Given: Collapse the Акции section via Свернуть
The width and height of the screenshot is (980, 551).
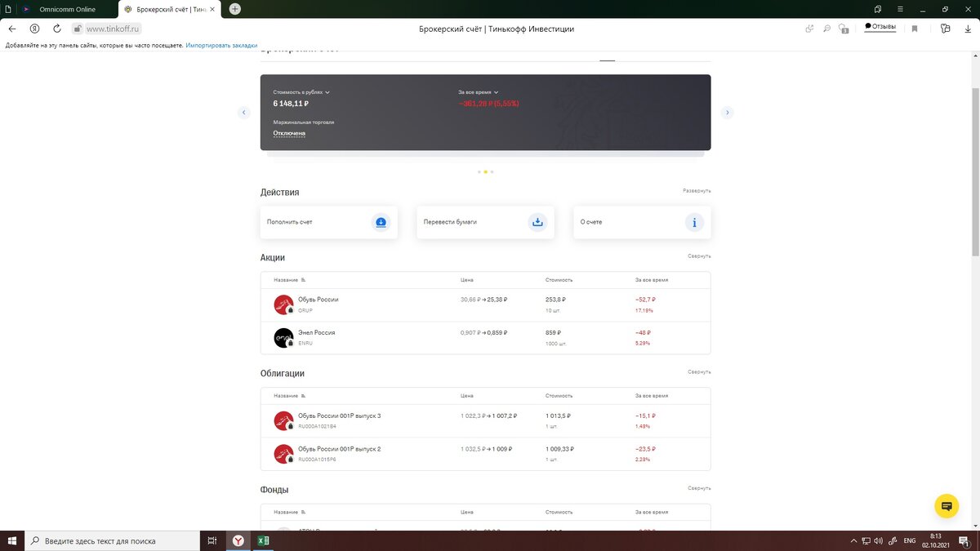Looking at the screenshot, I should point(699,256).
